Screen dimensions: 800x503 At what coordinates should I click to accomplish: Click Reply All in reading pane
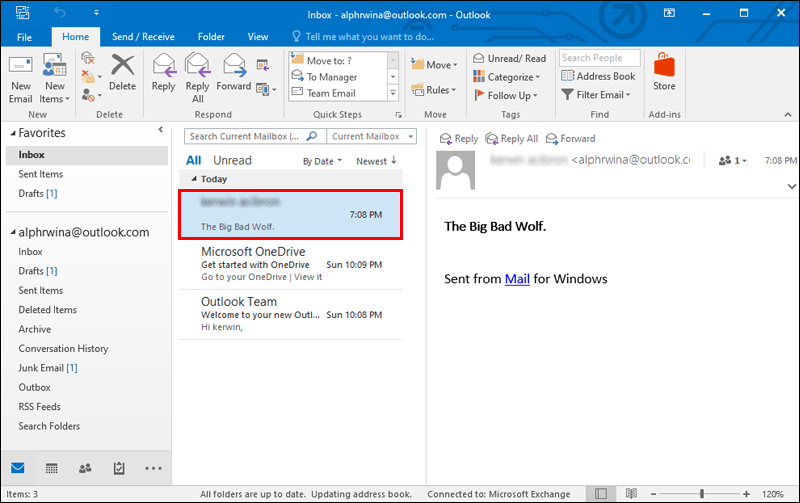pyautogui.click(x=512, y=138)
